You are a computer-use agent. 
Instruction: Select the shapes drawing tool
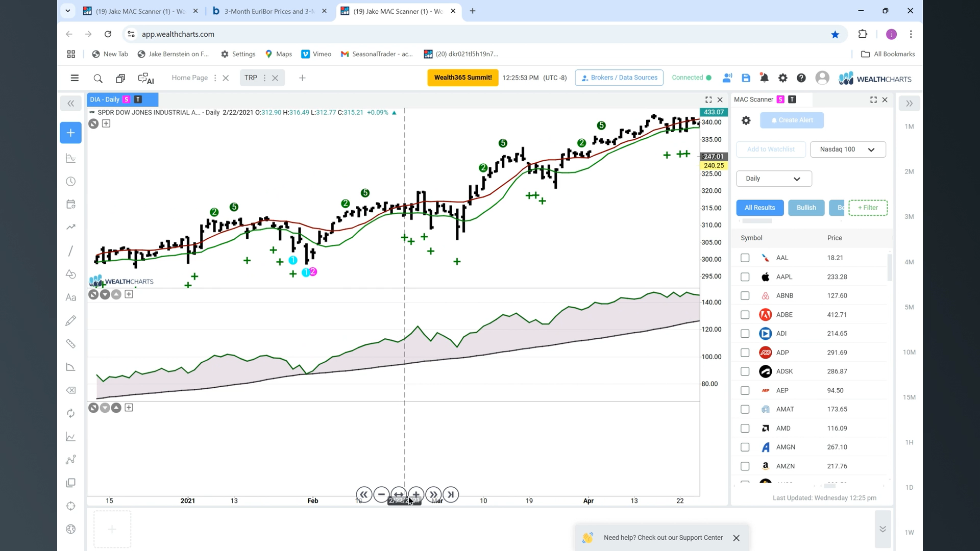coord(71,274)
